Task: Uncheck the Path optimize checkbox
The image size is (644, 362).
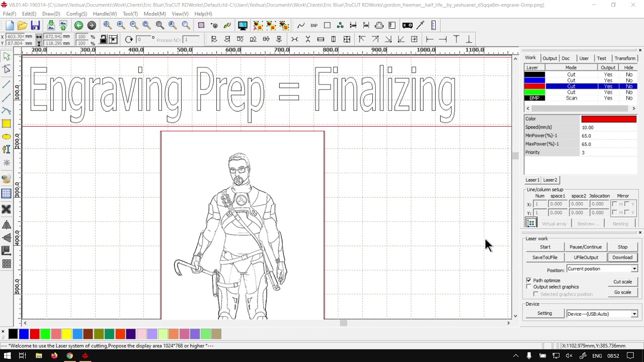Action: 529,280
